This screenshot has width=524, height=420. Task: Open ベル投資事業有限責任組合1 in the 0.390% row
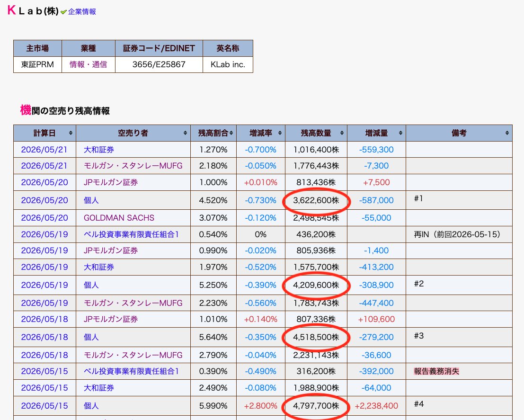pos(131,371)
